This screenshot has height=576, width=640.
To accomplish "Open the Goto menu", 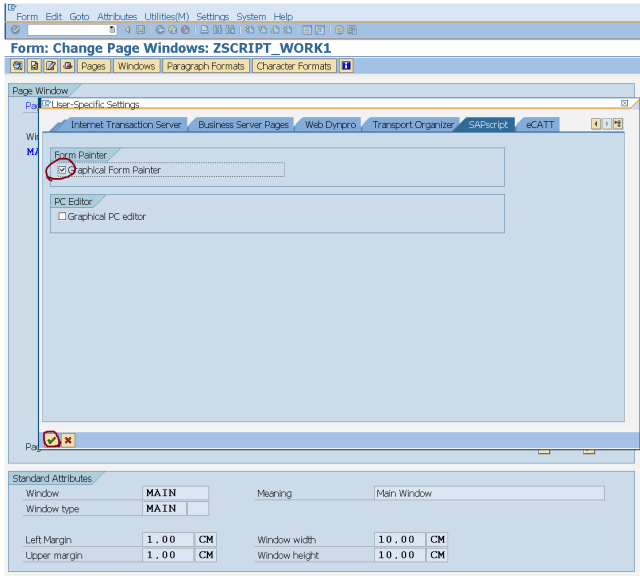I will [x=79, y=16].
